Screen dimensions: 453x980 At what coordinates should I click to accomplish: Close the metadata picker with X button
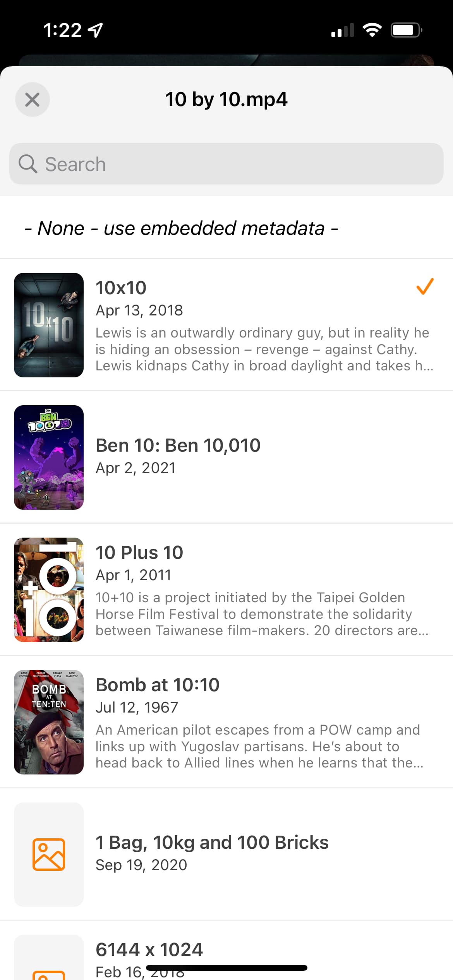(x=33, y=99)
